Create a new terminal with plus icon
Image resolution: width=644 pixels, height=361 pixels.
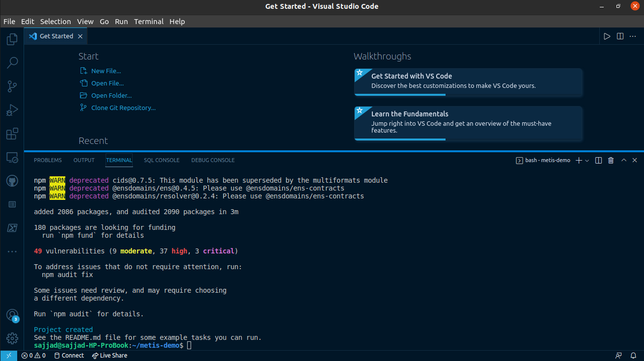click(579, 160)
